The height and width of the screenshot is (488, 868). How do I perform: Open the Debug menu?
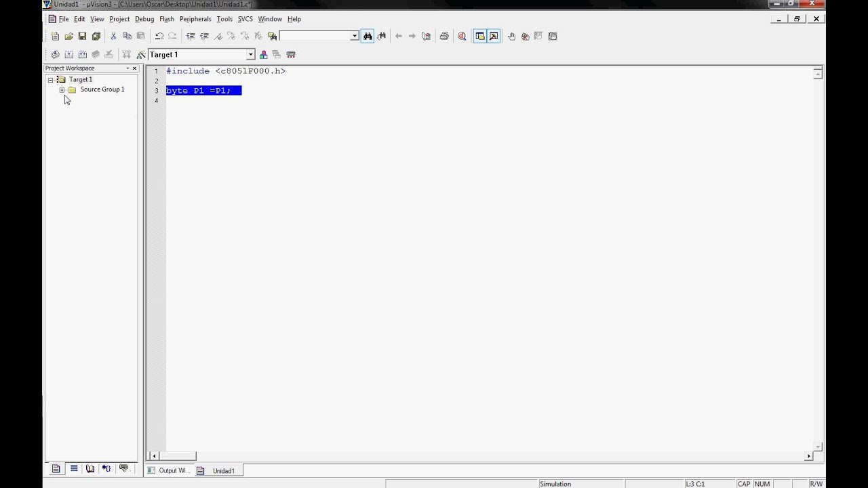(x=144, y=19)
